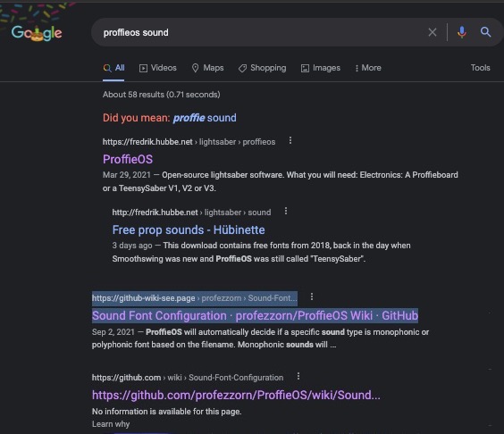The image size is (504, 434).
Task: Open 'Sound Font Configuration' GitHub wiki result
Action: click(256, 315)
